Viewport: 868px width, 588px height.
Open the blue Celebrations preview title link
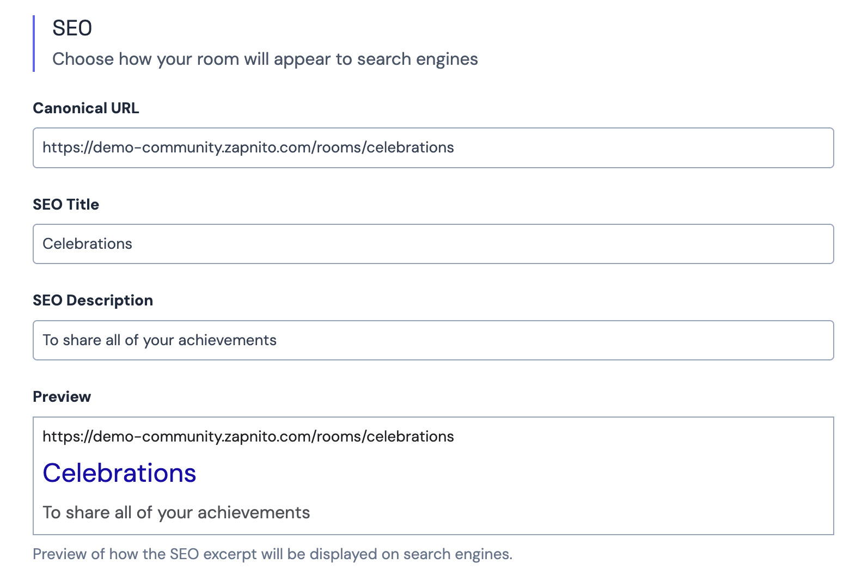click(x=119, y=473)
